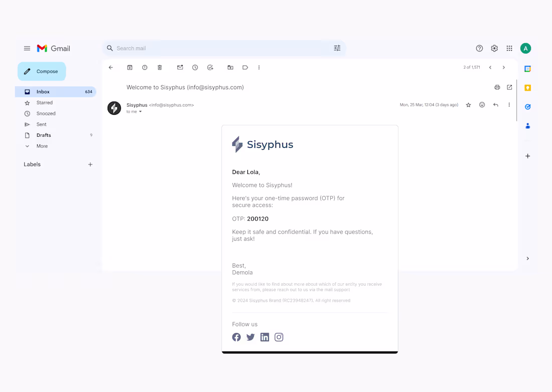Image resolution: width=552 pixels, height=392 pixels.
Task: Show the side panel with the chevron
Action: tap(527, 258)
